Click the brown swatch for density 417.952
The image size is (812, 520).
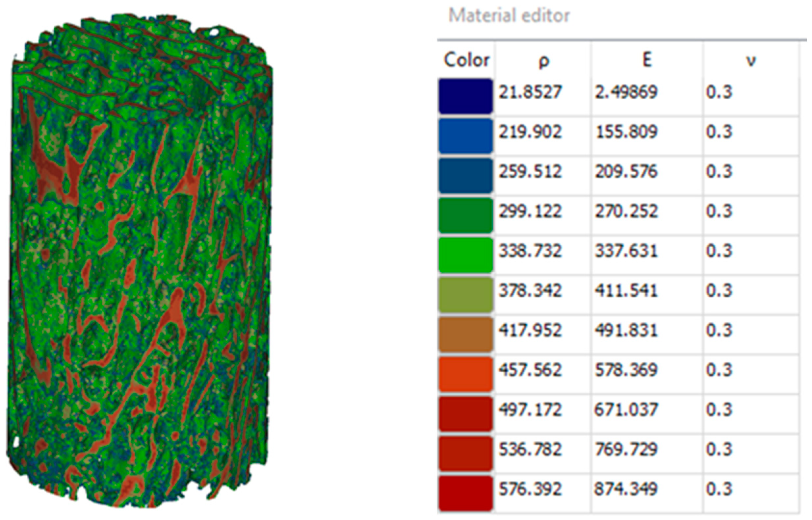(x=466, y=334)
